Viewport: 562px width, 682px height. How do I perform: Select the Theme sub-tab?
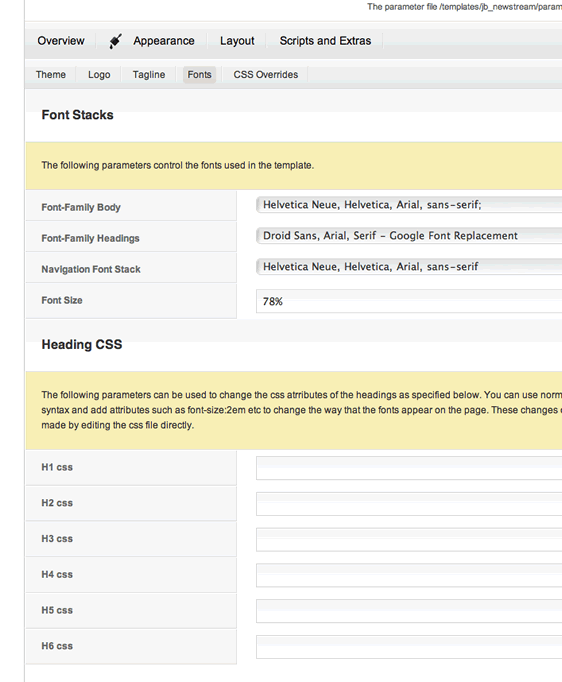click(51, 75)
